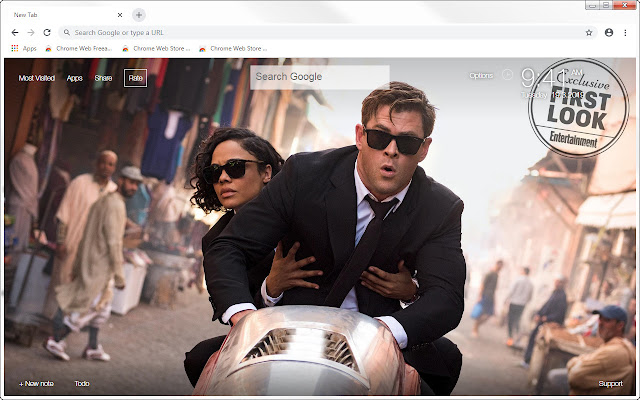The image size is (640, 400).
Task: Close the New Tab tab
Action: click(x=120, y=15)
